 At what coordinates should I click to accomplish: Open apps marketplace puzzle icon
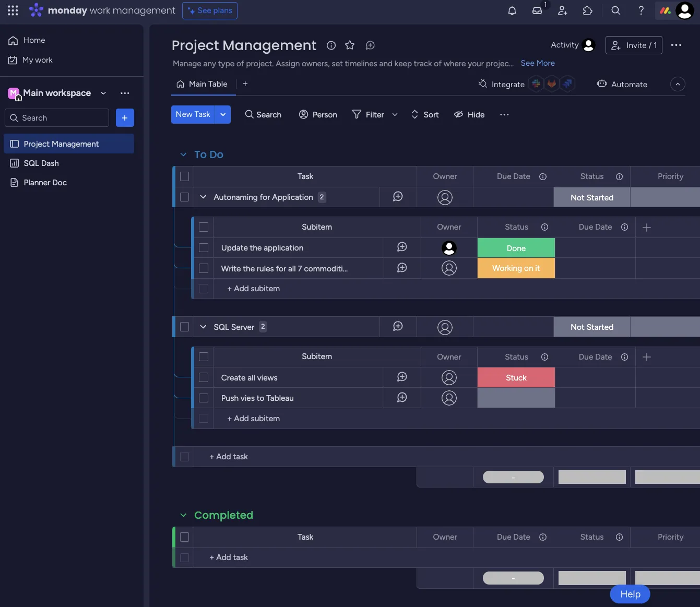pyautogui.click(x=588, y=10)
